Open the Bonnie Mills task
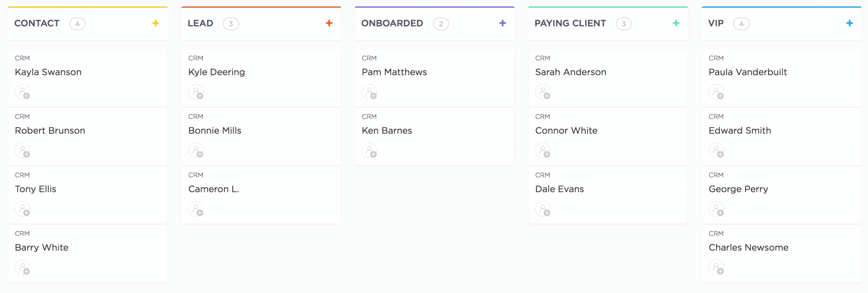Viewport: 868px width, 293px height. 215,131
